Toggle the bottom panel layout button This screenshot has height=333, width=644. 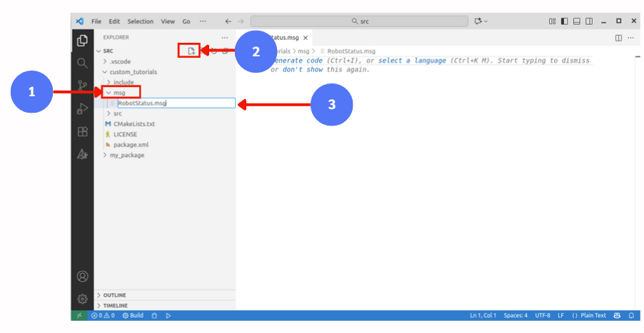(576, 21)
